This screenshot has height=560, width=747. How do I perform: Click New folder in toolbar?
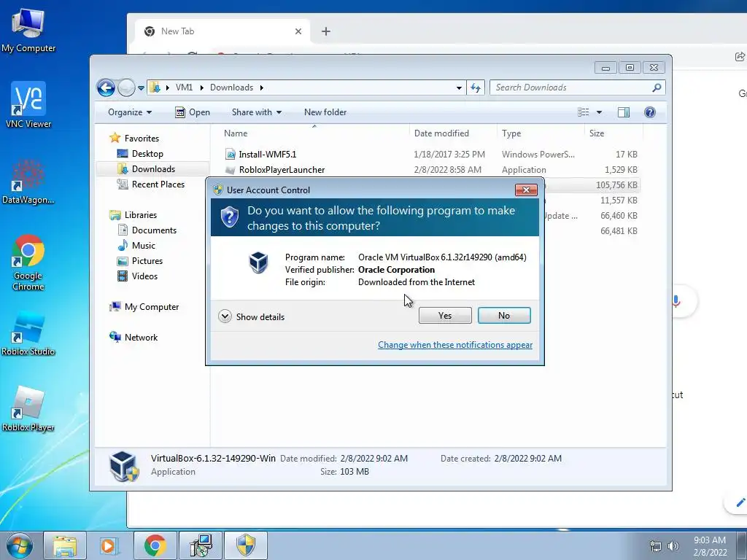tap(325, 112)
